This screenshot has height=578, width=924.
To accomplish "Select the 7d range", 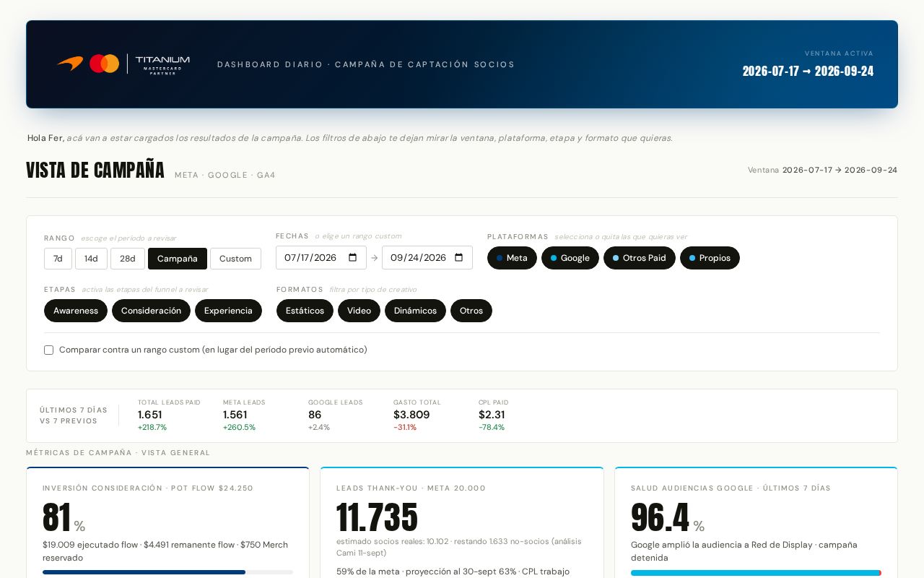I will pyautogui.click(x=58, y=259).
